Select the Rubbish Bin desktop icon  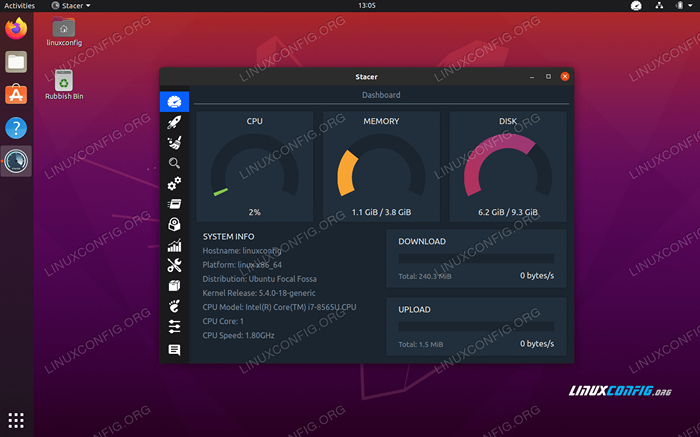click(x=64, y=85)
